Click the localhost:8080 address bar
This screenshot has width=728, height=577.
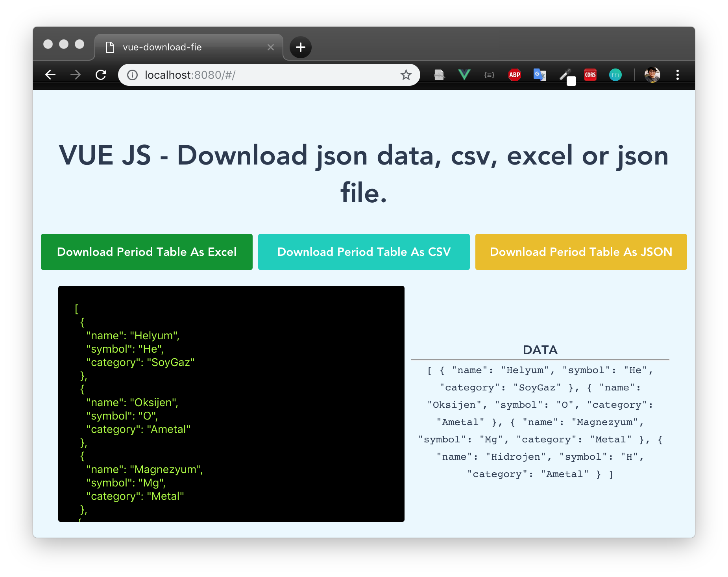coord(269,75)
